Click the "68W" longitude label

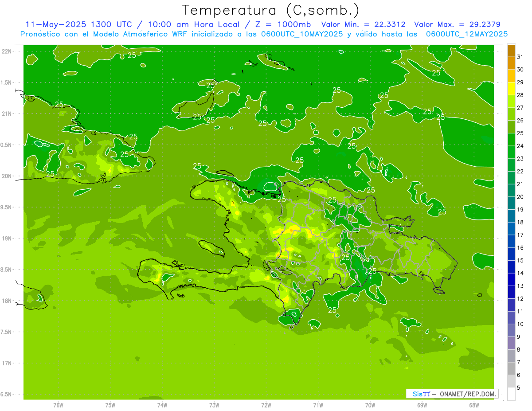point(474,405)
